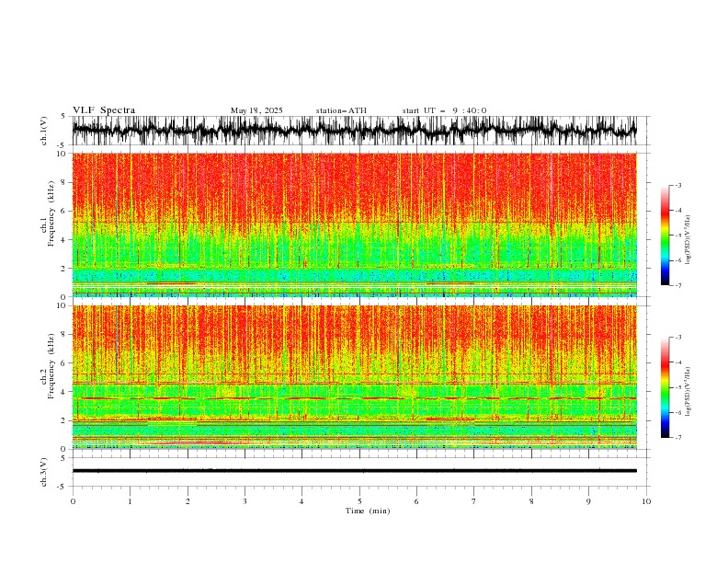This screenshot has height=563, width=728.
Task: Click the ch.2 frequency tick label "4"
Action: point(64,392)
